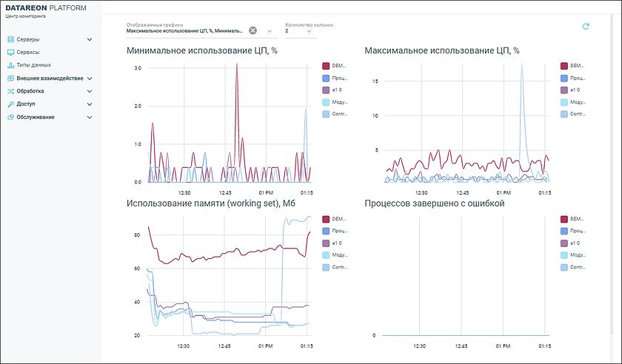This screenshot has height=364, width=622.
Task: Toggle a1 0 series in Максимальное использование ЦП legend
Action: [565, 90]
